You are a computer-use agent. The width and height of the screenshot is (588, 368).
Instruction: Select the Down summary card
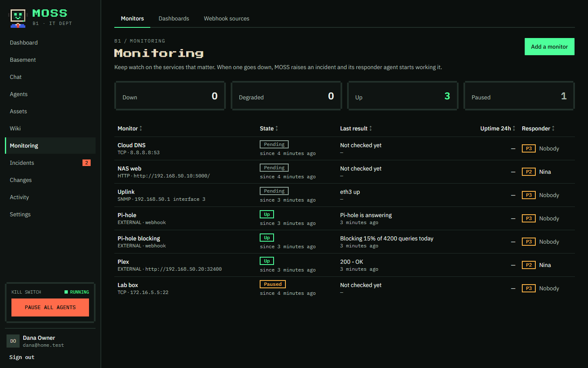point(170,96)
